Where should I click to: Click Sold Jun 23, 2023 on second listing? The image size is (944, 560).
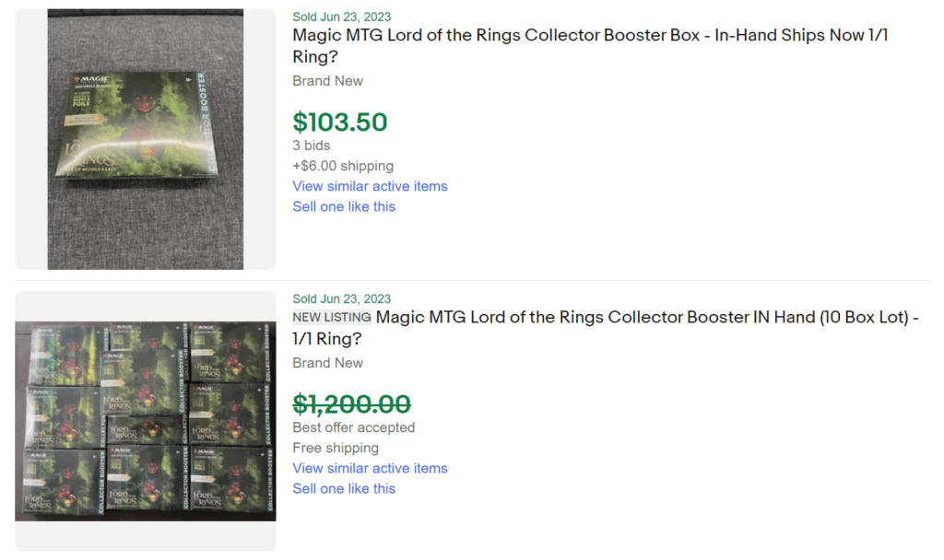(x=341, y=298)
